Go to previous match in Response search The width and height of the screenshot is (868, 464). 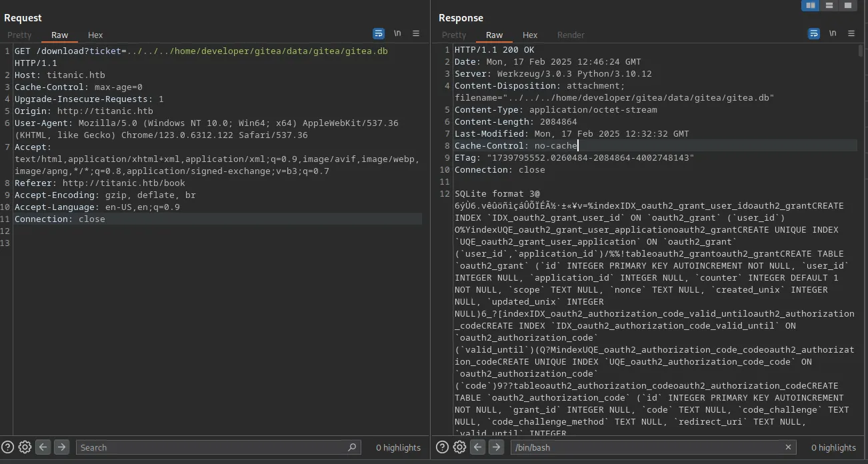[x=478, y=447]
